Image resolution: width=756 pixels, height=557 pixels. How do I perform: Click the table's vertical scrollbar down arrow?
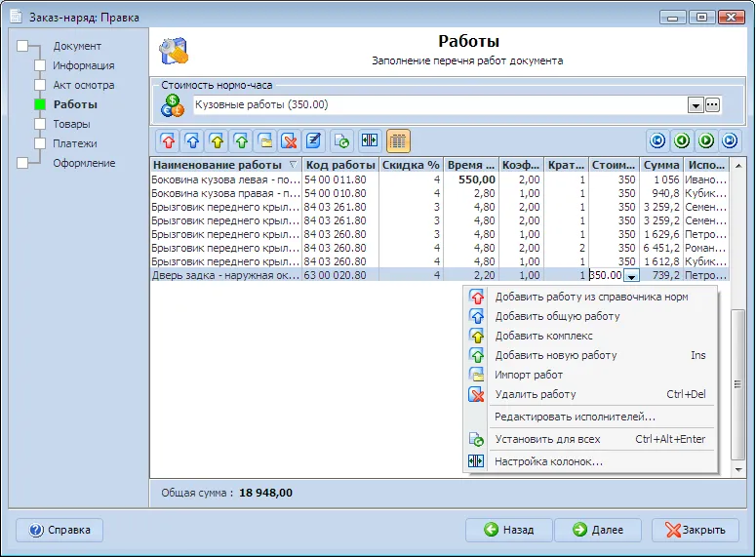pos(738,470)
